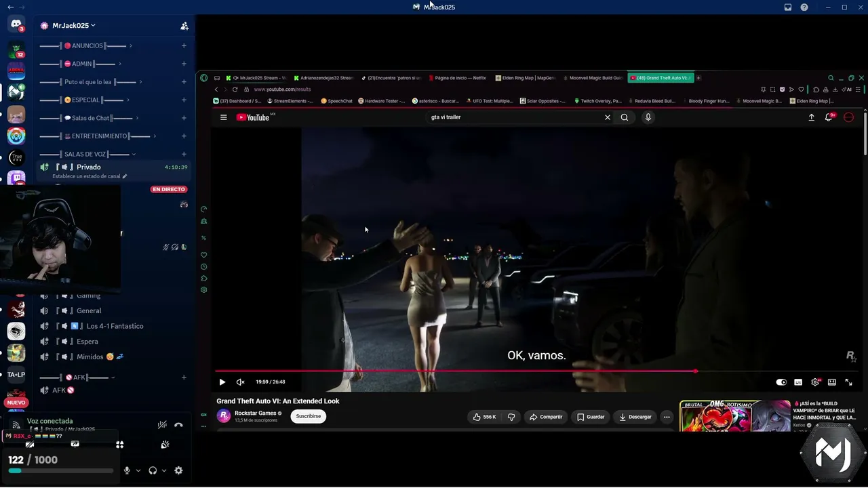
Task: Expand the ENTRETENIMIENTO category
Action: tap(98, 136)
